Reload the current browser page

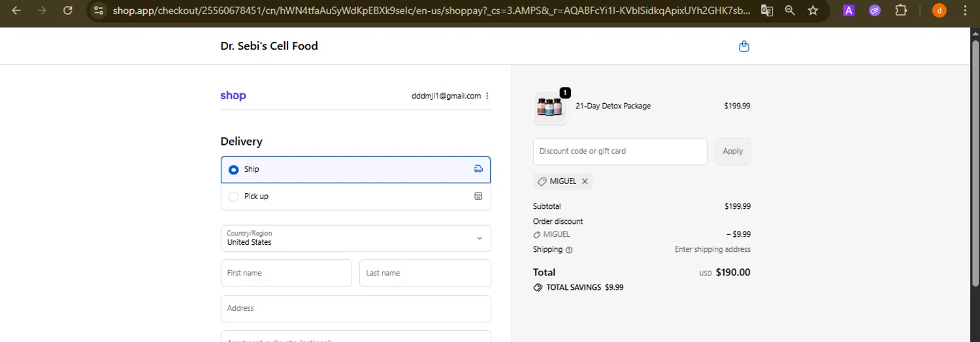tap(67, 10)
